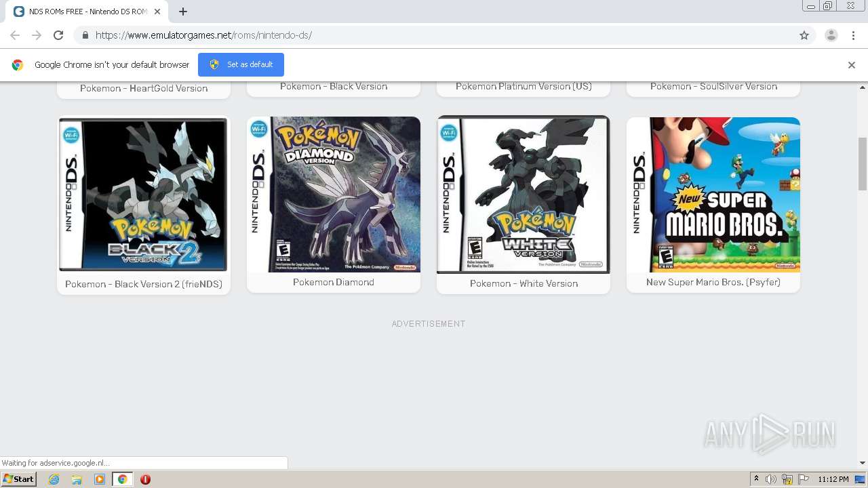Open Pokemon White Version cover image

click(524, 195)
